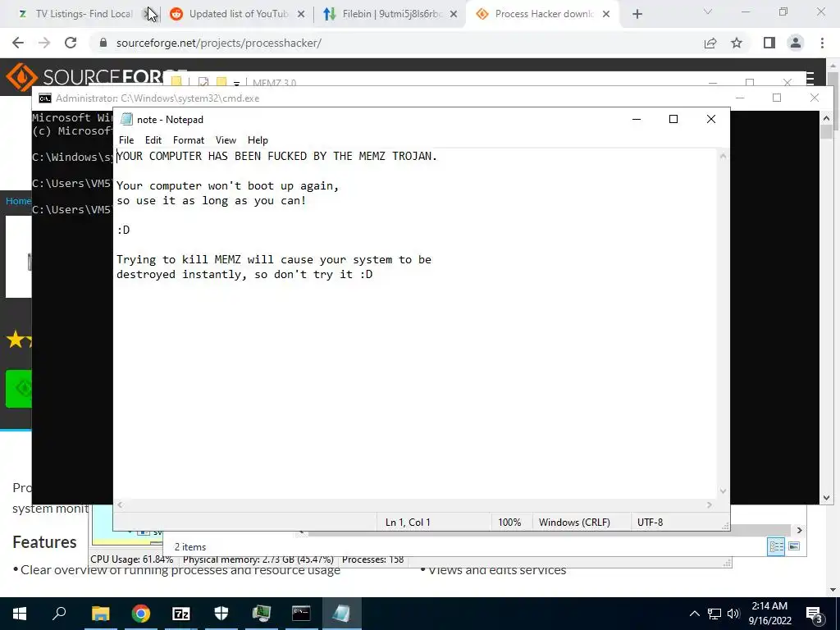Click the 'Features' heading on SourceForge

pos(44,542)
